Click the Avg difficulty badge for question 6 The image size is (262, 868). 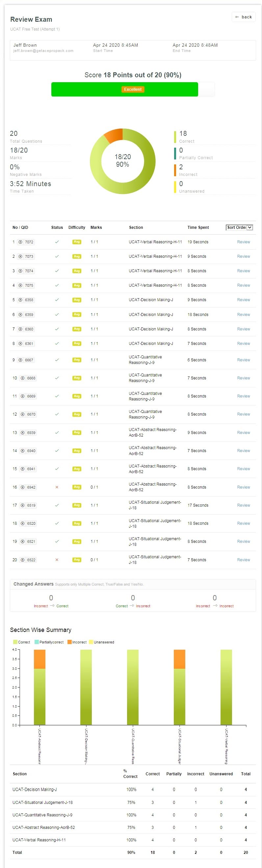pyautogui.click(x=77, y=314)
